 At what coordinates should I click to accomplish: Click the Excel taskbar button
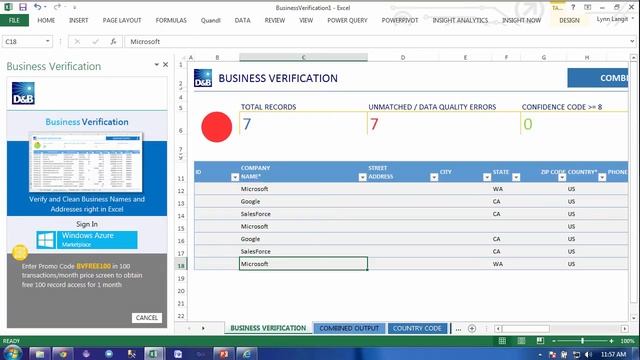(x=154, y=354)
